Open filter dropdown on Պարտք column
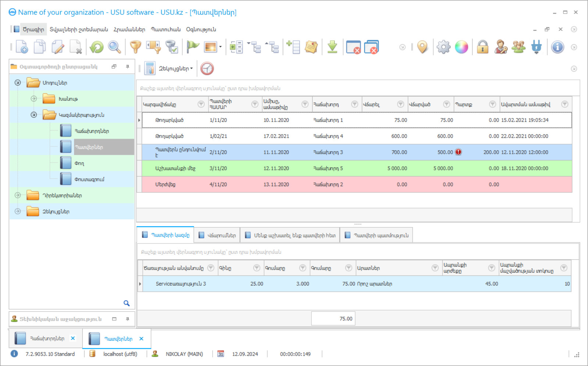 (x=492, y=104)
